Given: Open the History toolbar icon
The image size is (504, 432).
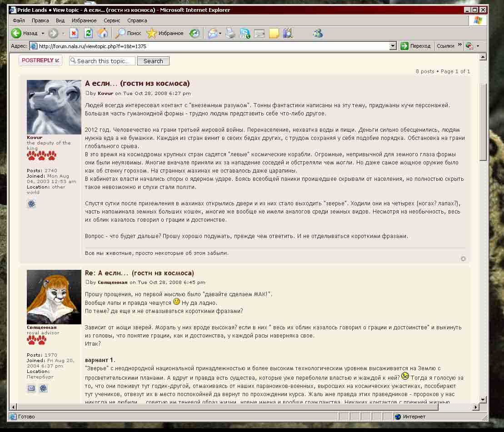Looking at the screenshot, I should click(195, 33).
